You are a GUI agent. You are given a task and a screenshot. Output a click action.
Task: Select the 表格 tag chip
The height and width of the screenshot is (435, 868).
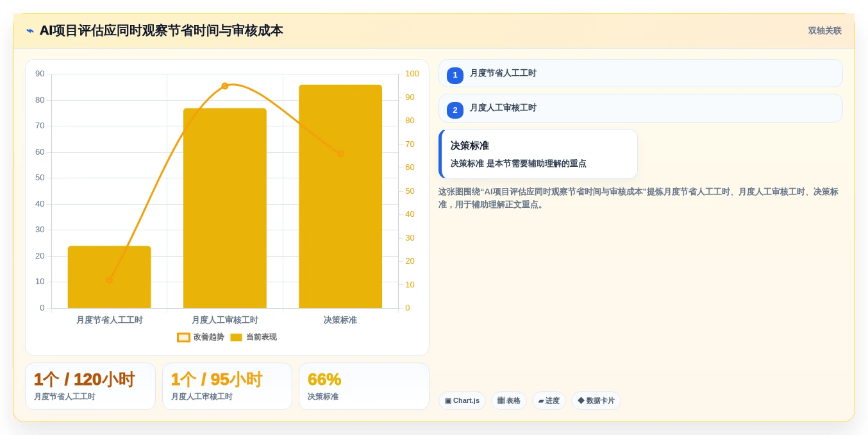coord(509,401)
